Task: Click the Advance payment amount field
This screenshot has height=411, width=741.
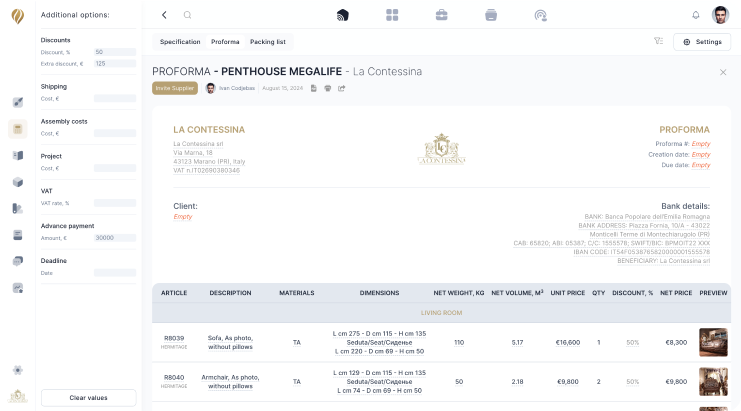Action: (115, 238)
